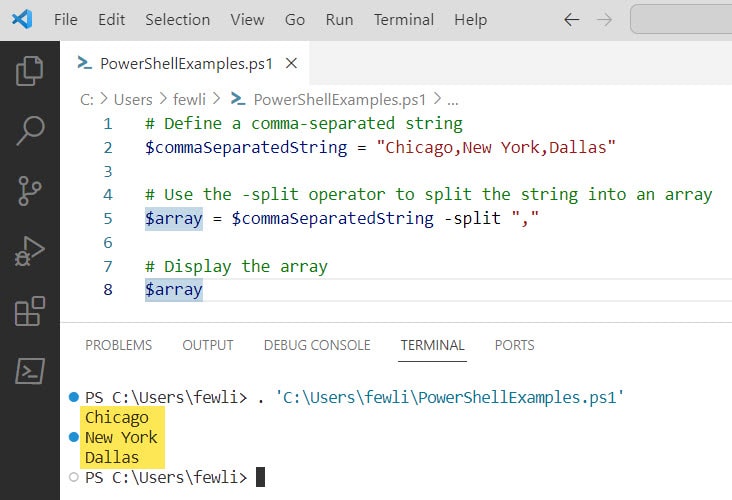
Task: Click the "# Define a comma-separated string" comment
Action: pos(304,124)
